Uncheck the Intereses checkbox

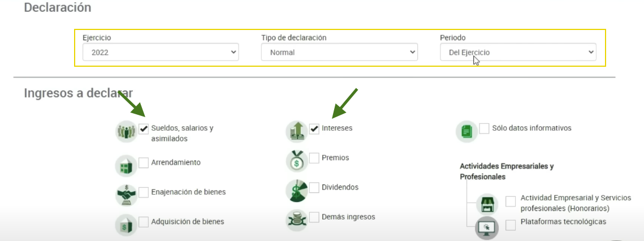(314, 129)
